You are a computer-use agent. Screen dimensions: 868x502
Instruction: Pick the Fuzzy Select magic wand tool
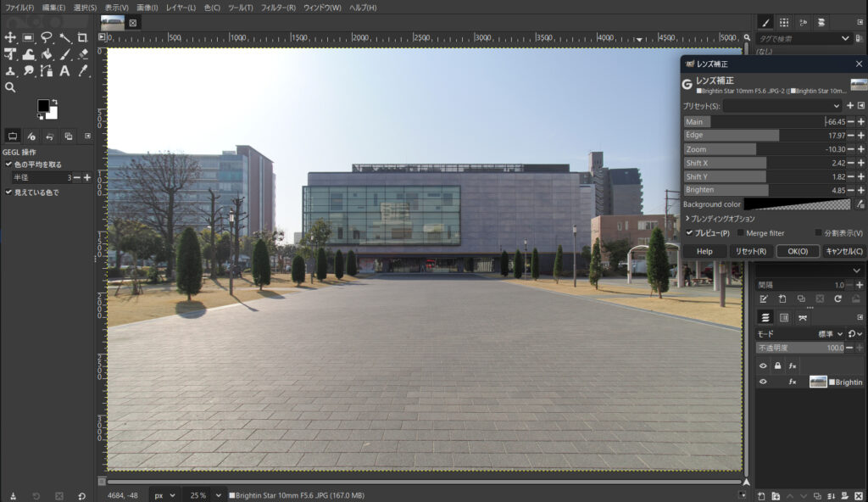point(64,37)
